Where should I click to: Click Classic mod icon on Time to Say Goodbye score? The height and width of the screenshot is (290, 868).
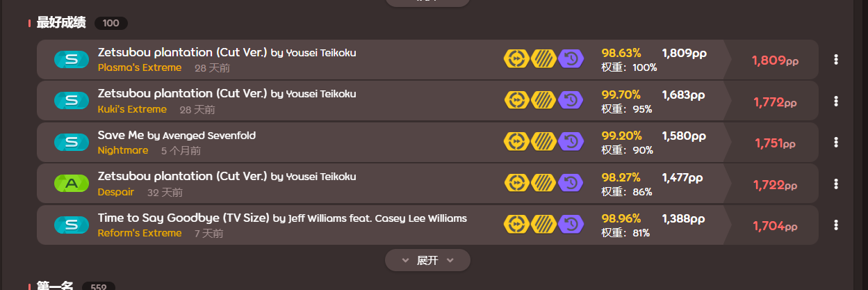pos(571,224)
